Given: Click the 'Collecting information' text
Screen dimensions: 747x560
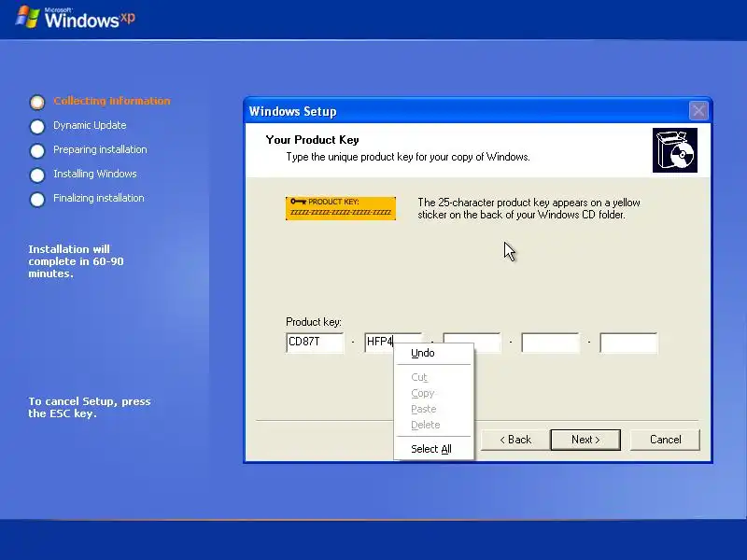Looking at the screenshot, I should [x=111, y=101].
